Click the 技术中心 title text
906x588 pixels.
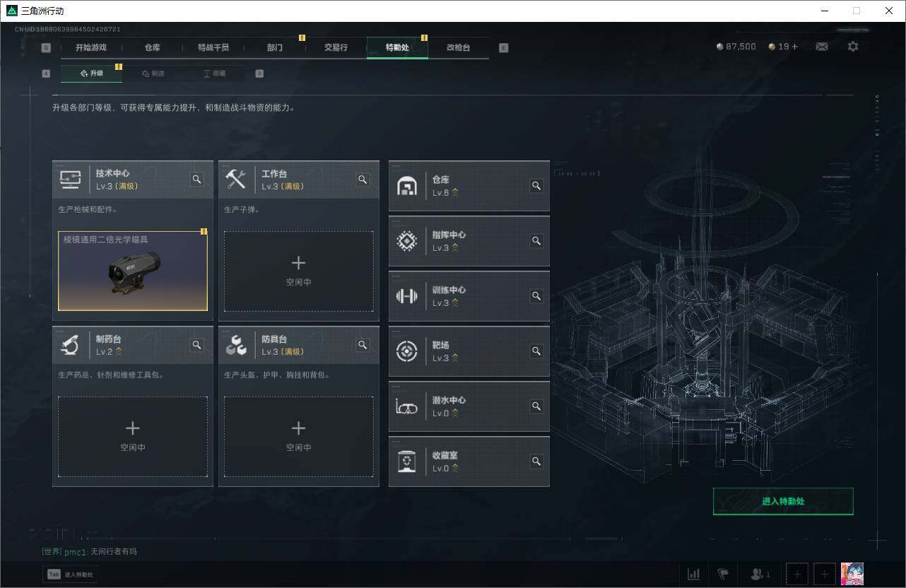112,174
